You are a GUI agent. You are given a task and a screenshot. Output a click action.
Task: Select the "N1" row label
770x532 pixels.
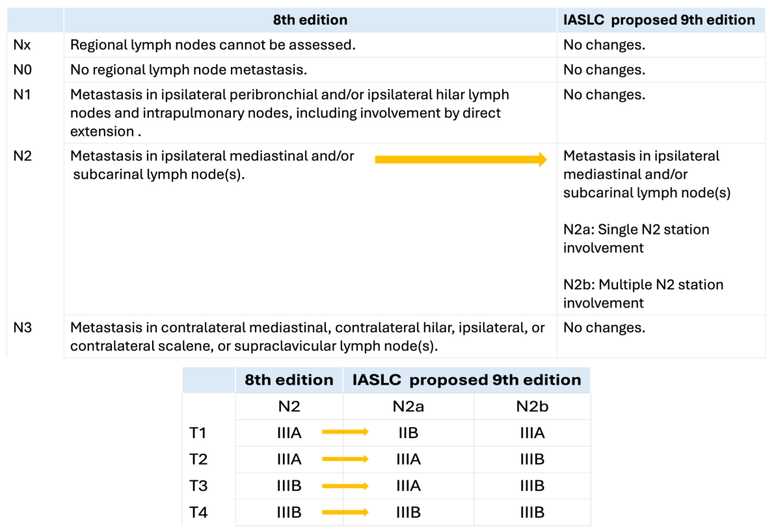22,95
